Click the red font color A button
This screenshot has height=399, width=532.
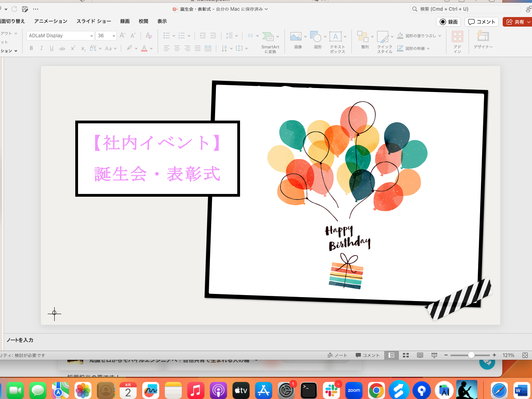144,48
